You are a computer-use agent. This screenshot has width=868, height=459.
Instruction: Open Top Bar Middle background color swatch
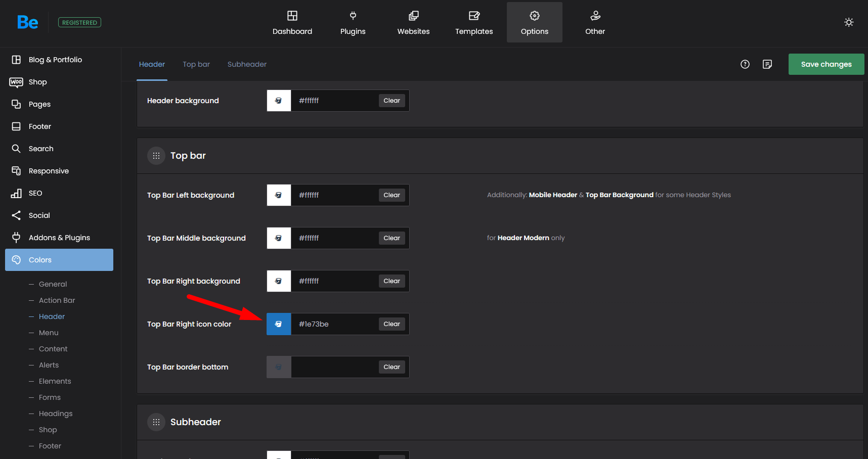279,238
